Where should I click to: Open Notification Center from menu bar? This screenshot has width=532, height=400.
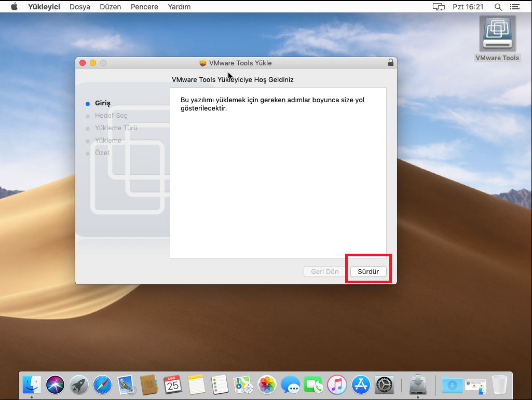tap(514, 7)
